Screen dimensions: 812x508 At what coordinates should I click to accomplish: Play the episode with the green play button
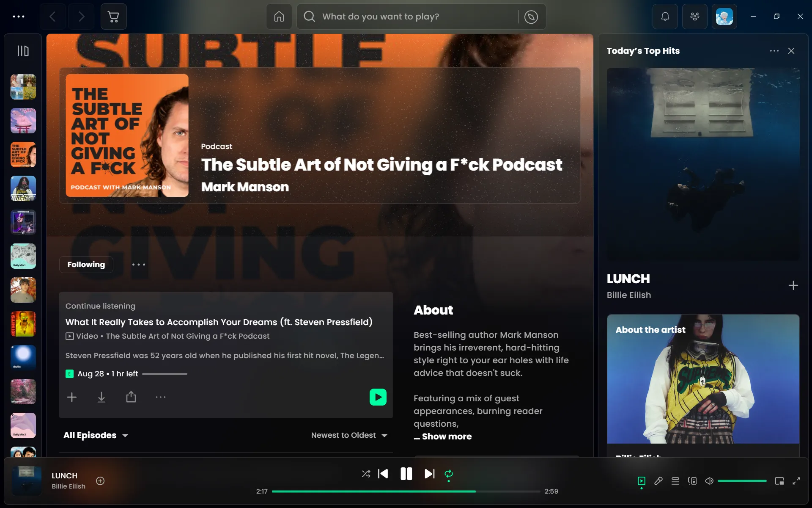(378, 397)
